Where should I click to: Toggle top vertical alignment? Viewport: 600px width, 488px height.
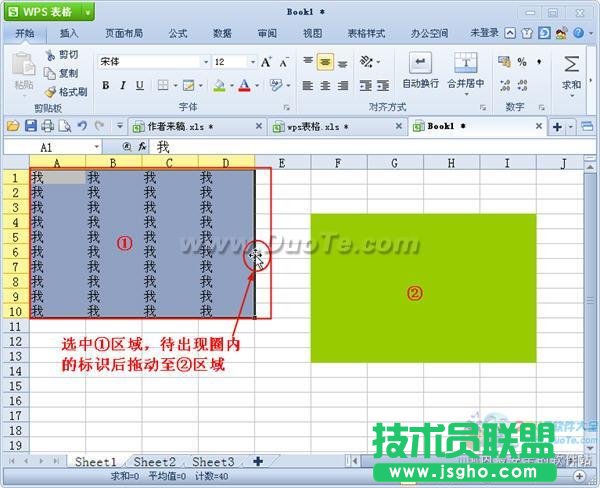[308, 61]
